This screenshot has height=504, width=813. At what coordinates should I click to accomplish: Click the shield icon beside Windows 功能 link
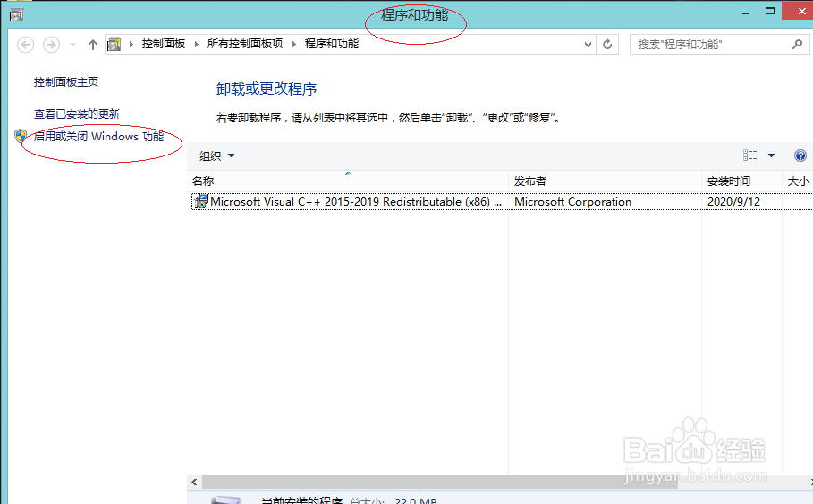(x=21, y=136)
